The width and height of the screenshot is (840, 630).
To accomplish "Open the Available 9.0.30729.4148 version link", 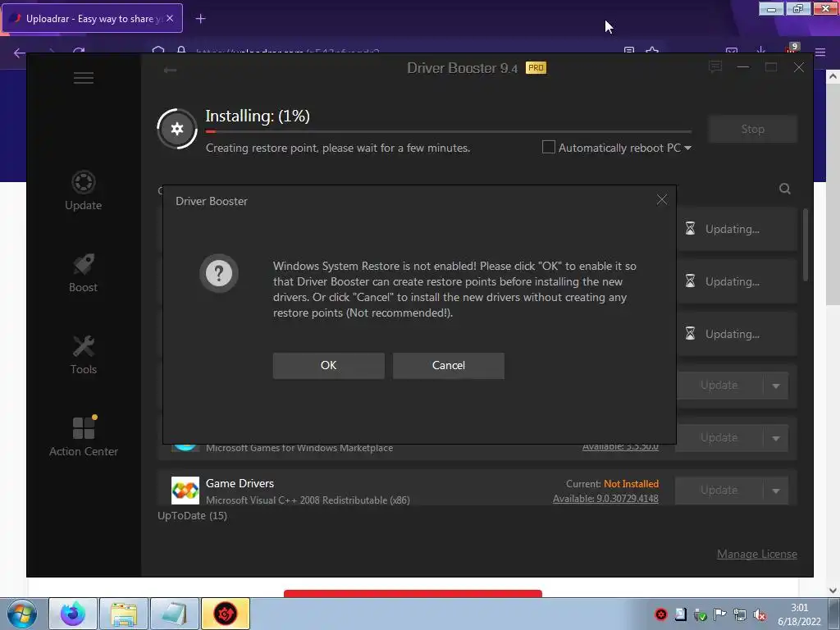I will [x=605, y=499].
